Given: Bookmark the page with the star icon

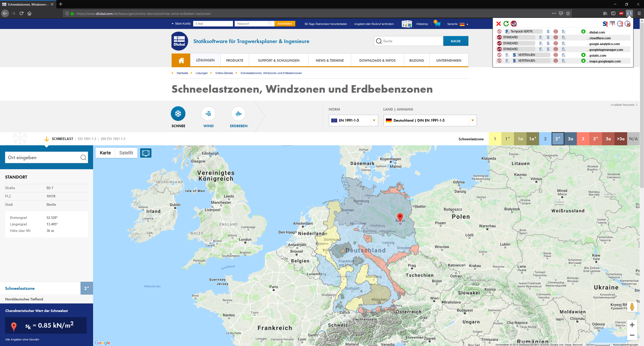Looking at the screenshot, I should 568,13.
